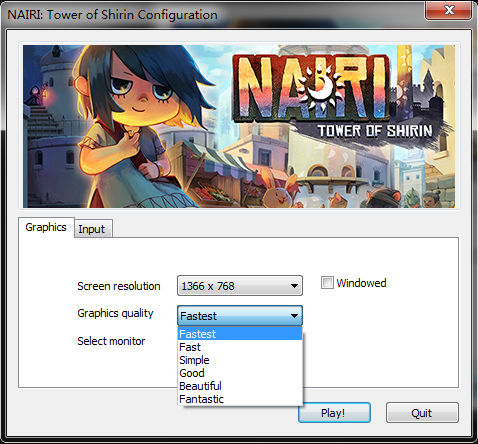Viewport: 478px width, 444px height.
Task: Pick Fantastic graphics quality
Action: 240,399
